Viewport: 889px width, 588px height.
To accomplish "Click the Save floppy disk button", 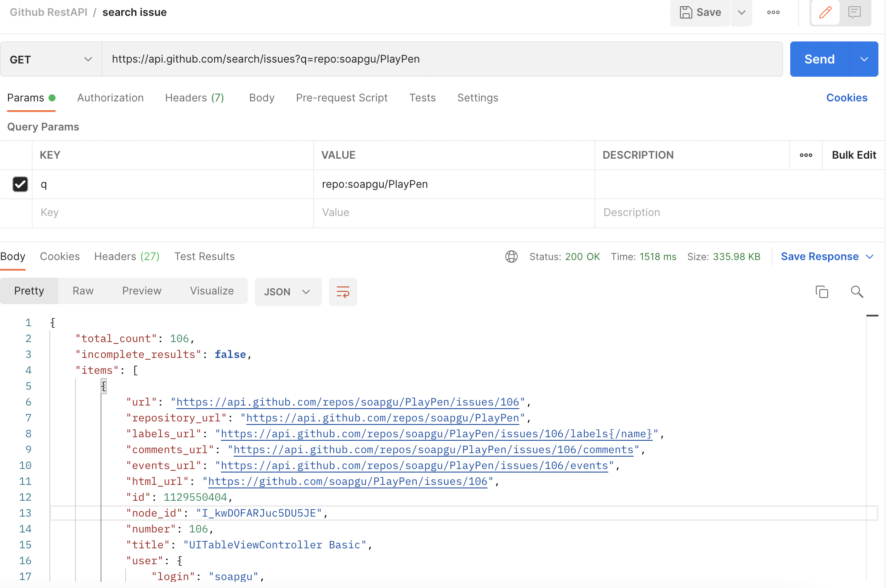I will pyautogui.click(x=700, y=12).
